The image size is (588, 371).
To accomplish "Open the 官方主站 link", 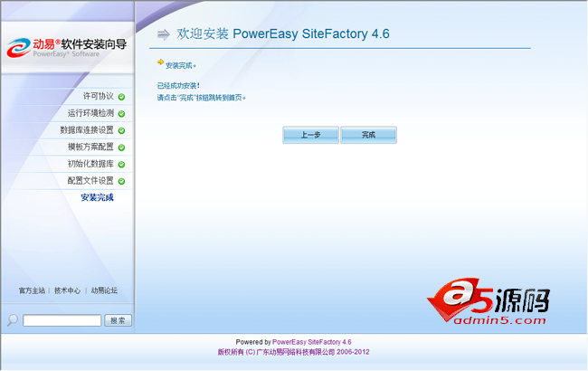I will click(32, 290).
